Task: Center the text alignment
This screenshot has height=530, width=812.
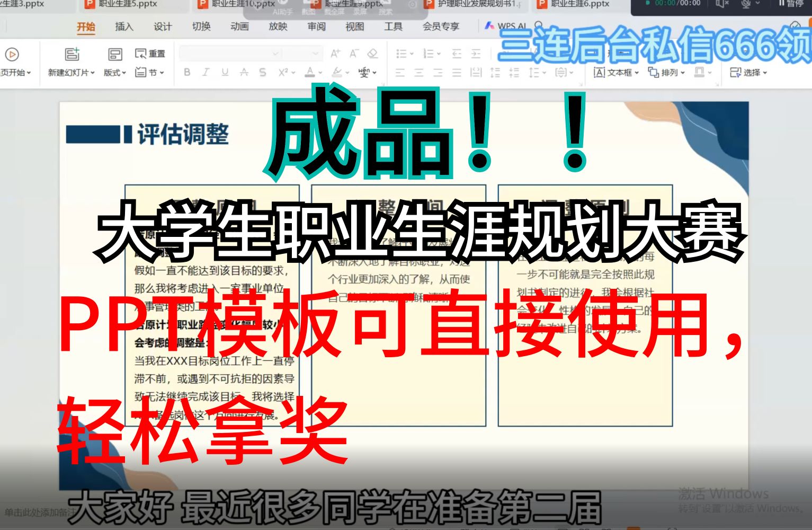Action: [x=419, y=73]
